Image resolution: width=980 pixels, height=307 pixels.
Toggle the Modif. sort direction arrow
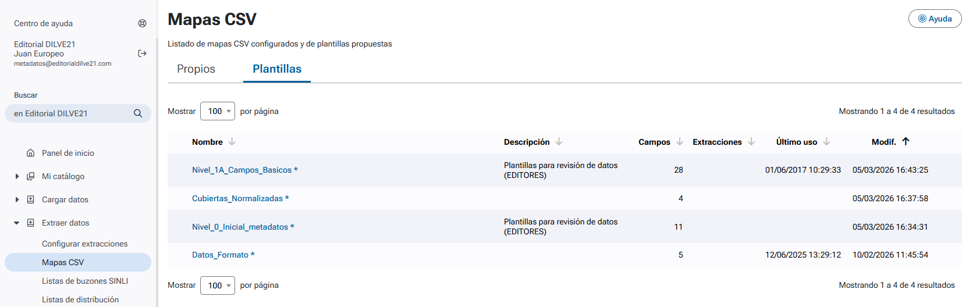[906, 141]
